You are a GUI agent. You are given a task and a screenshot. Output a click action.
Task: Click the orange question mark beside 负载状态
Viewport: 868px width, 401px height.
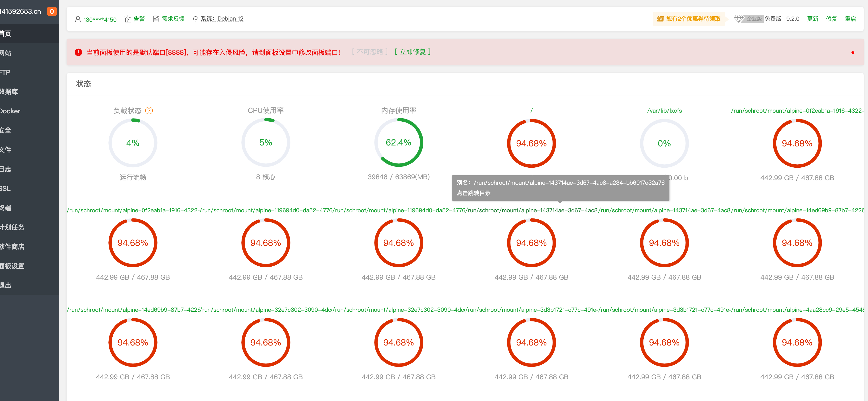point(149,111)
